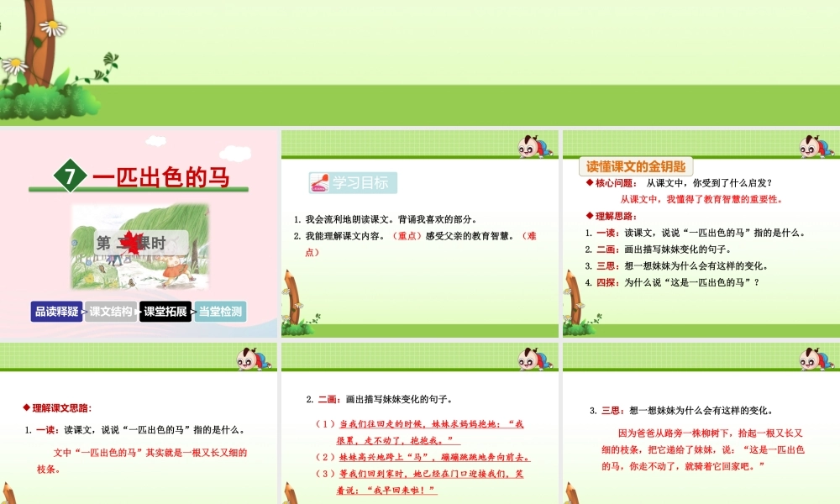
Task: Select step 3 三思 on 金钥匙 slide
Action: [676, 266]
